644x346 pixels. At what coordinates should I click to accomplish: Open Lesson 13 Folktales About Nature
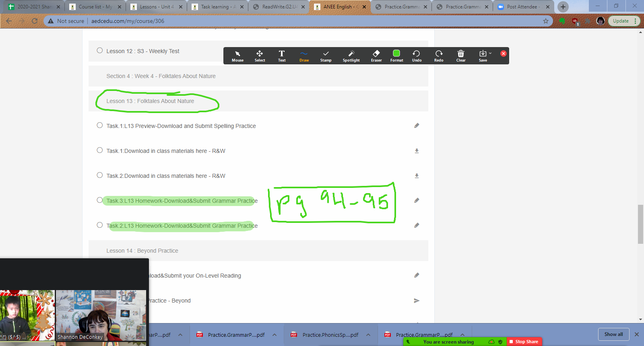click(150, 101)
